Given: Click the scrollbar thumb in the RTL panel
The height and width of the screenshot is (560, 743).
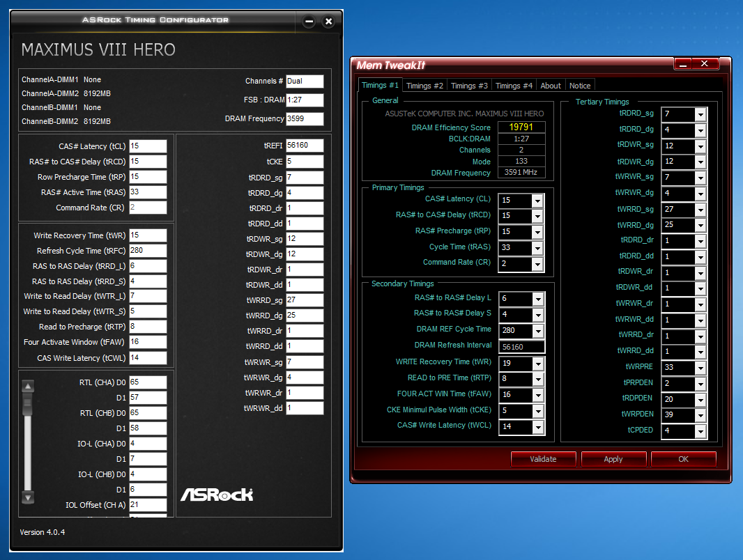Looking at the screenshot, I should coord(28,405).
